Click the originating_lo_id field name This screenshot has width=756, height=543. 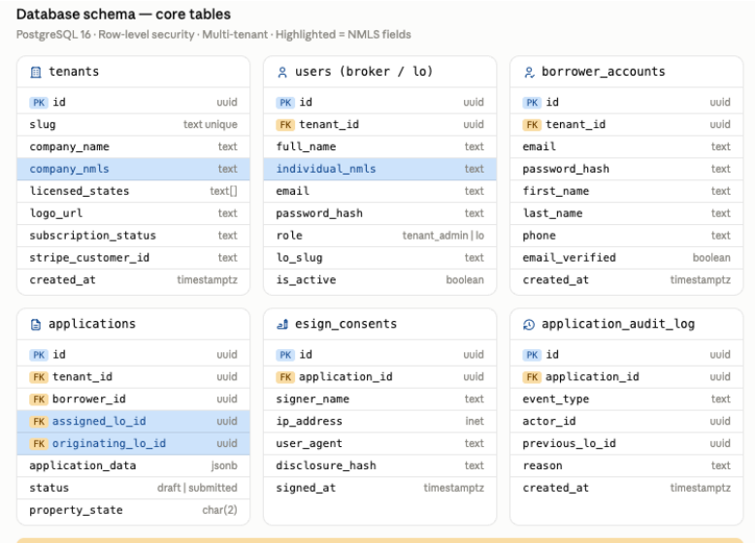[109, 444]
